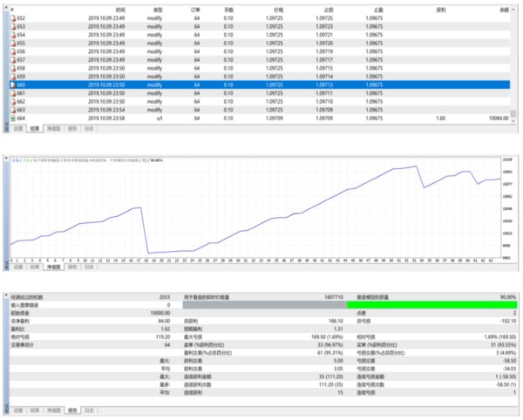The width and height of the screenshot is (523, 420).
Task: Select the 净值图 tab beneath the equity chart
Action: [53, 268]
